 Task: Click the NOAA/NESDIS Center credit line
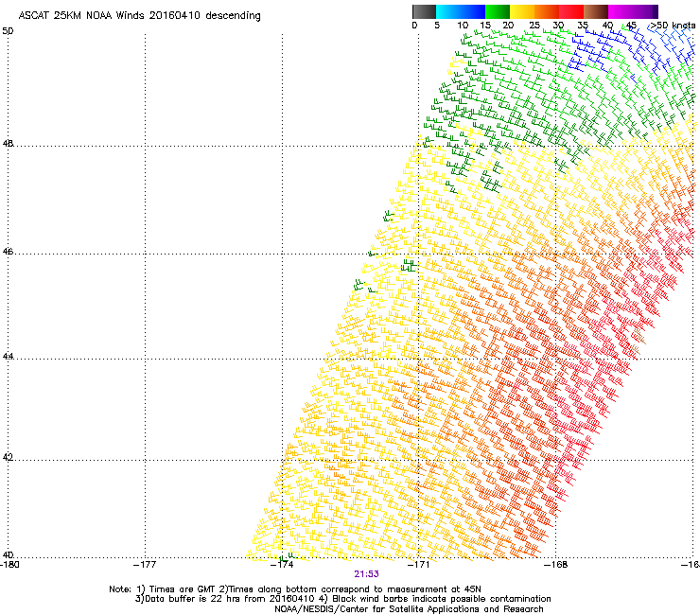point(409,609)
